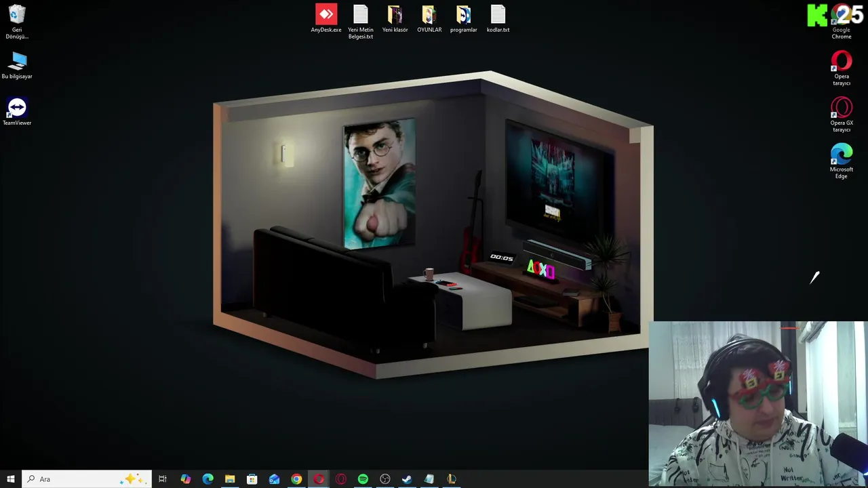The image size is (868, 488).
Task: Select the Opera tarayıcı desktop shortcut
Action: tap(842, 68)
